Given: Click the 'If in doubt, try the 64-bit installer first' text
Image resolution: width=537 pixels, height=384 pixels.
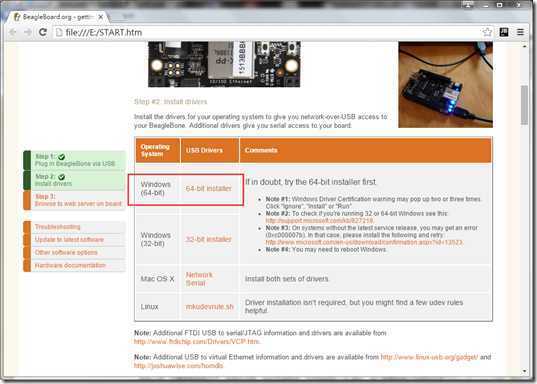Looking at the screenshot, I should coord(310,182).
